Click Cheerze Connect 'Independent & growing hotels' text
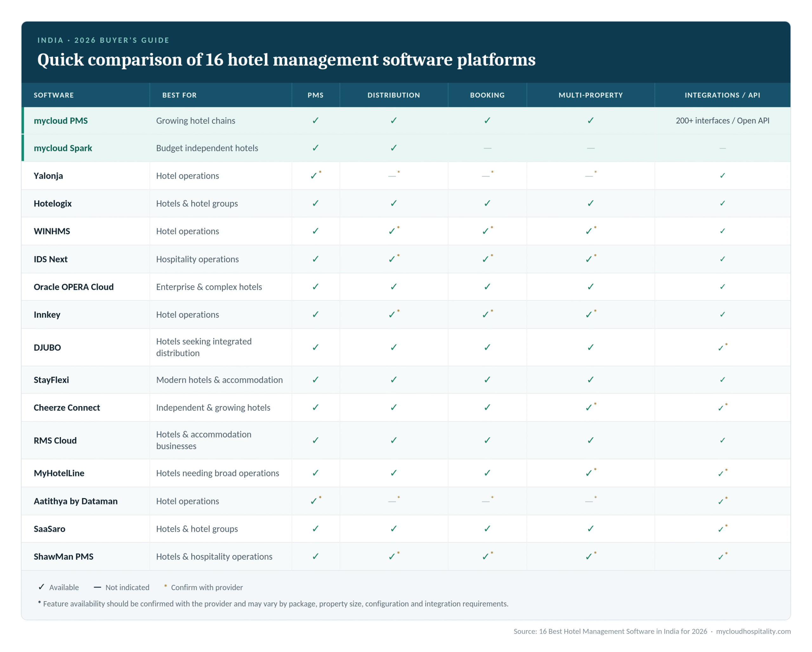 pyautogui.click(x=213, y=407)
